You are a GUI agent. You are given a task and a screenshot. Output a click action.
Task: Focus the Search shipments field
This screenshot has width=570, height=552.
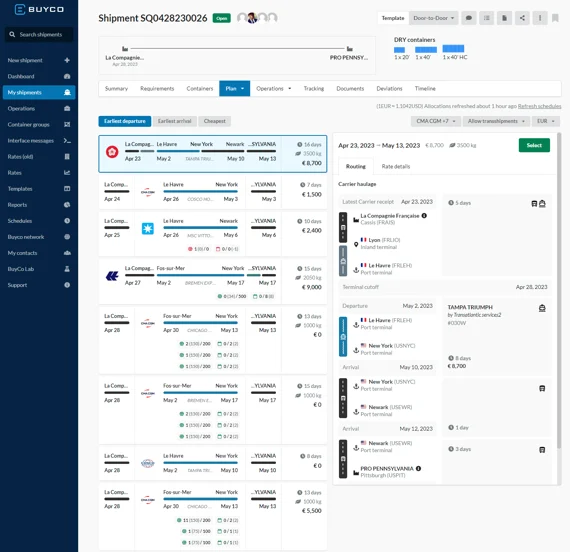pyautogui.click(x=39, y=35)
